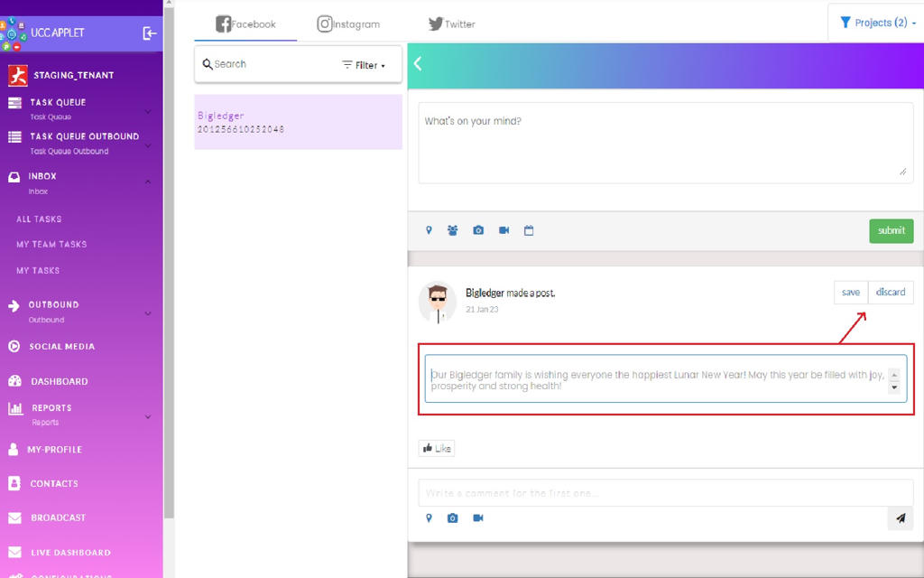Switch to the Instagram tab

point(348,24)
